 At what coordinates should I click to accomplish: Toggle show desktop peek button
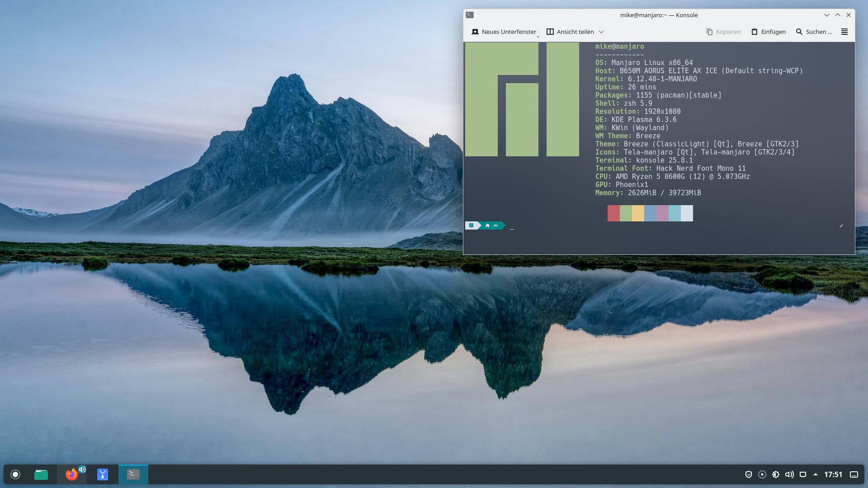coord(854,474)
